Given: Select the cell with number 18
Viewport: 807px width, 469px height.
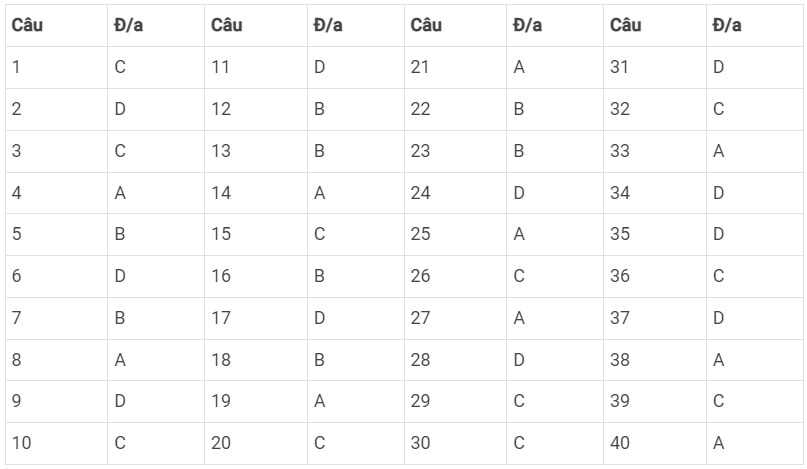Looking at the screenshot, I should coord(256,360).
